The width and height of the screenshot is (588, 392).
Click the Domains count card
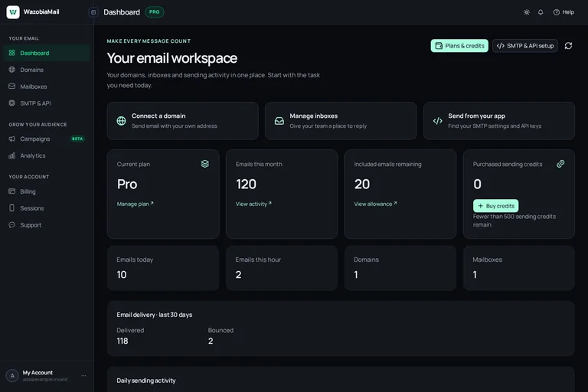click(x=400, y=268)
